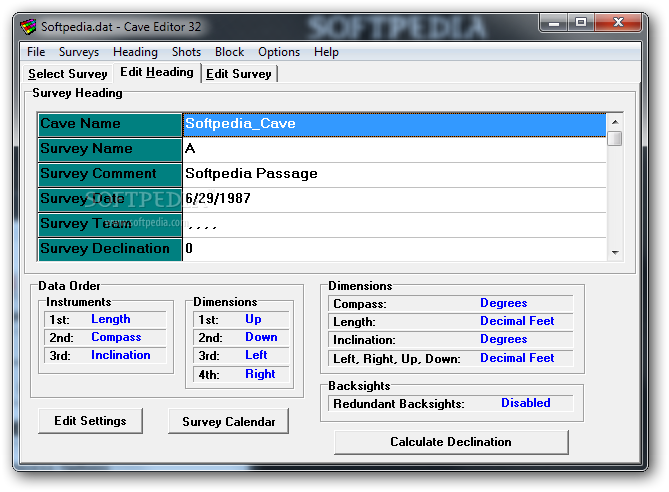Click the 2nd instrument value 'Compass'

116,337
